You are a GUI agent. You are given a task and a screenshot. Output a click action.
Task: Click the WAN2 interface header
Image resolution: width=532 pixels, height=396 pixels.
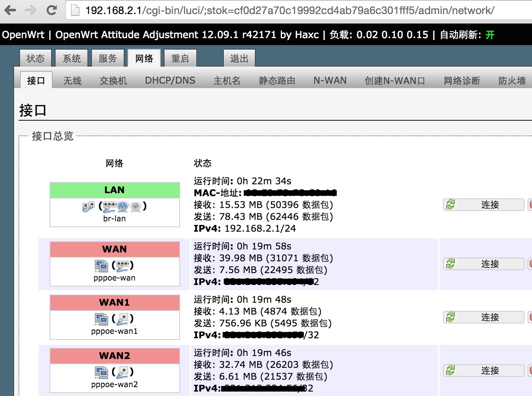[x=114, y=356]
